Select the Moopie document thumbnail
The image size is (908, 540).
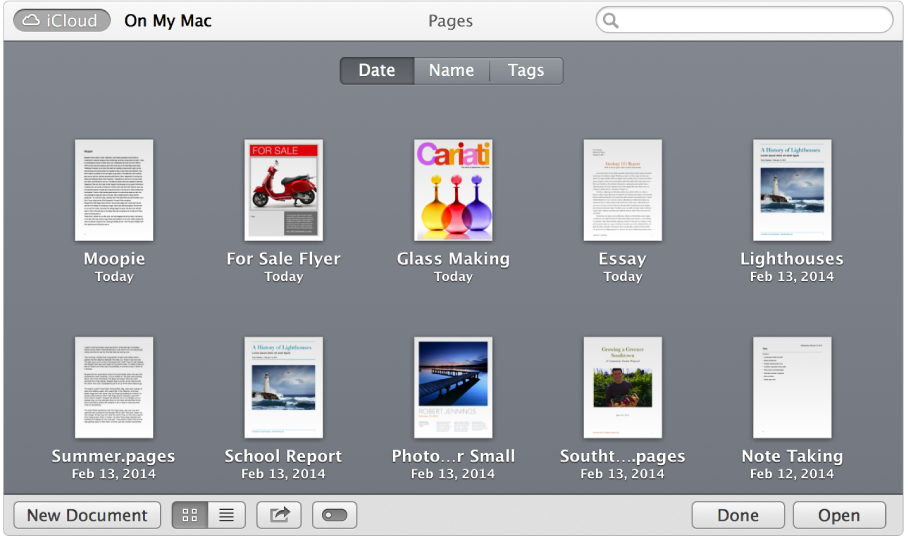[x=114, y=190]
